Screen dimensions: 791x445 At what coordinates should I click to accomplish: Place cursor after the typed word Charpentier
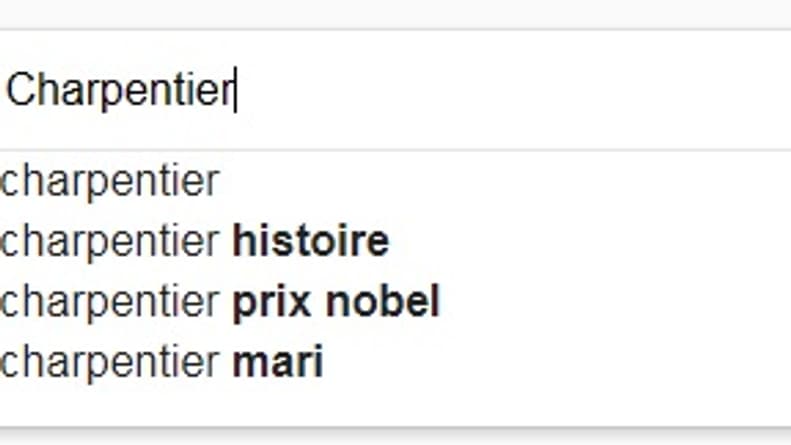coord(235,91)
